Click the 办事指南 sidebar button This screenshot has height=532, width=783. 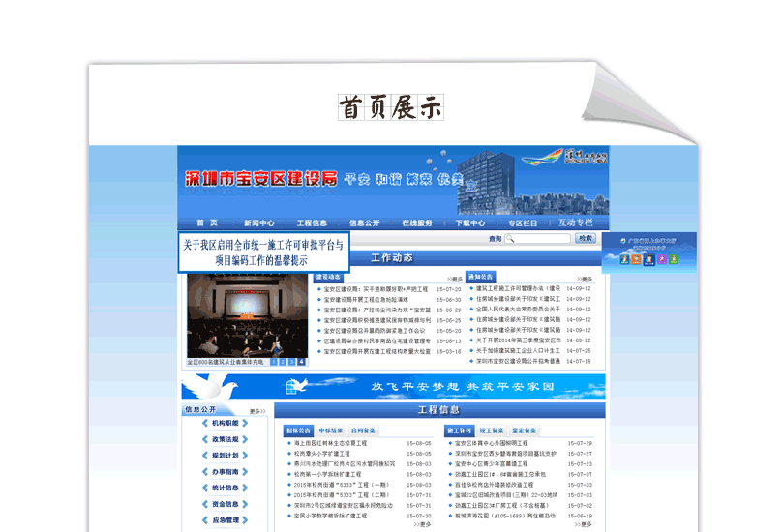coord(225,472)
